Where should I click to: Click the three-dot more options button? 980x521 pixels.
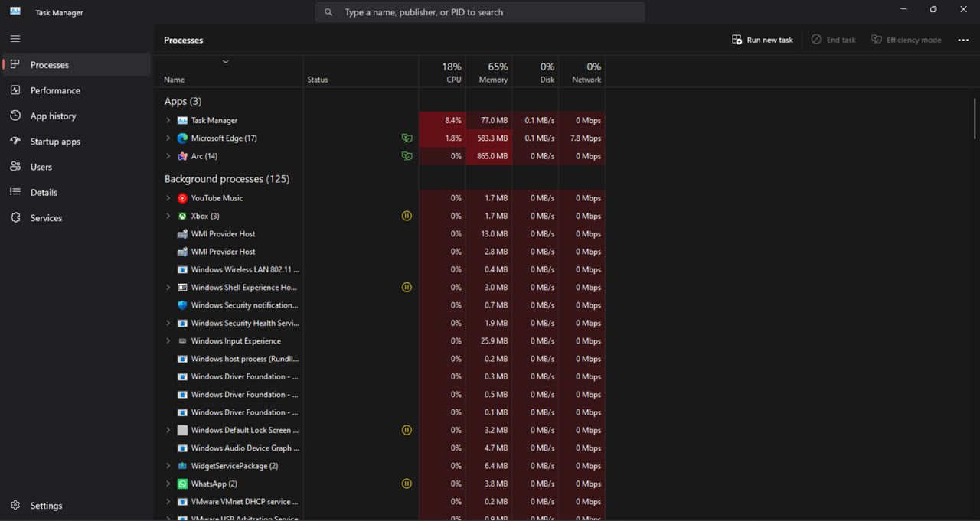coord(963,40)
